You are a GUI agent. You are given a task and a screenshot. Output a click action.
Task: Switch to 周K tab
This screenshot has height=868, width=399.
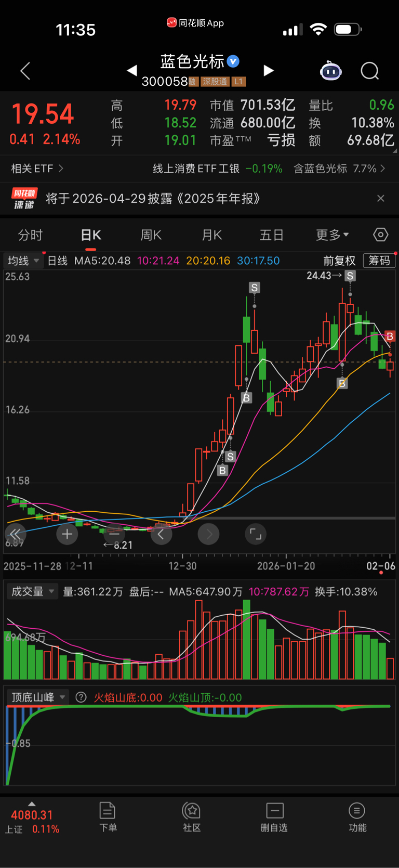[151, 235]
